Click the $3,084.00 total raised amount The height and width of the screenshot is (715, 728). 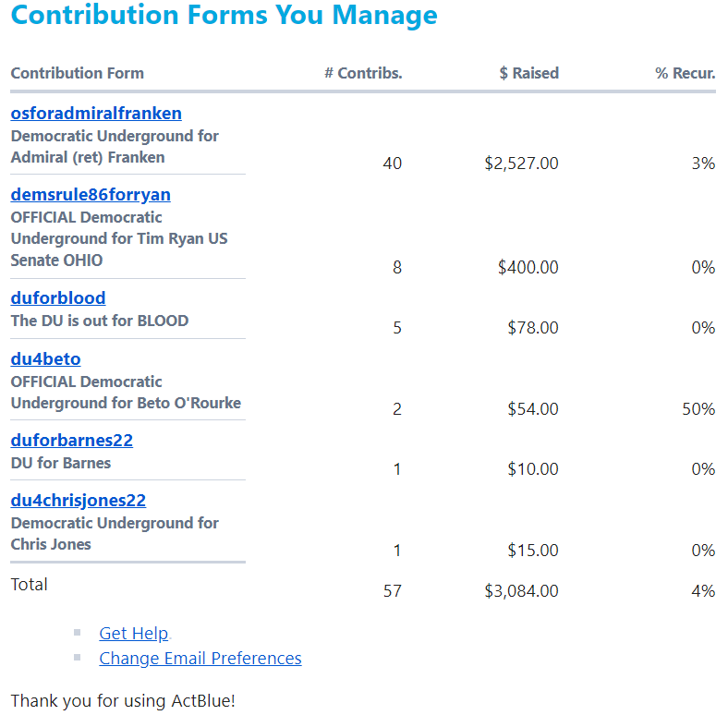(521, 591)
